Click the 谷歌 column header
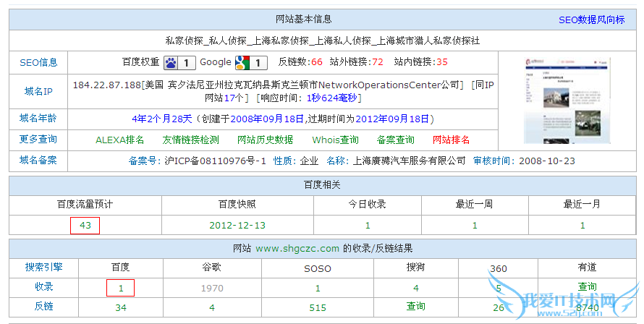The width and height of the screenshot is (644, 324). [212, 268]
